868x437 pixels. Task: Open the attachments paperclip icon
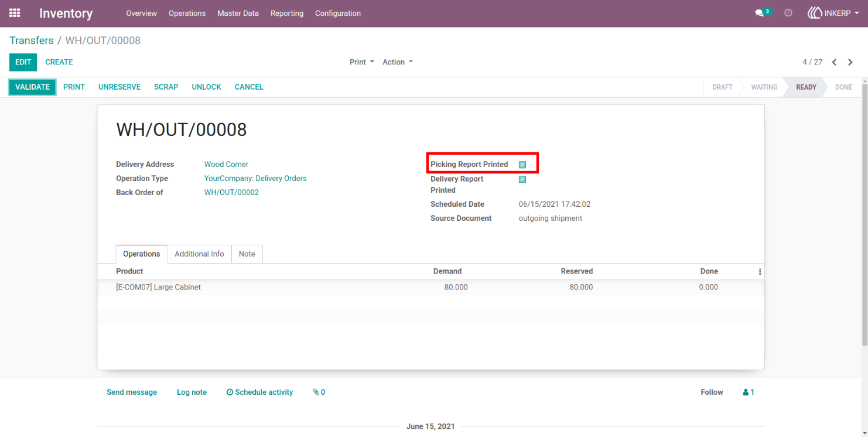tap(319, 392)
